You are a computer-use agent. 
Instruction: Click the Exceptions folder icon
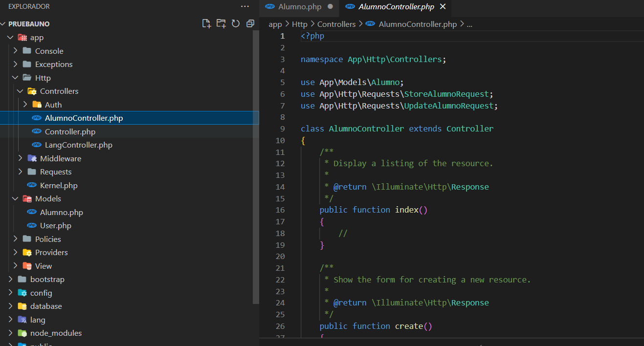[27, 65]
